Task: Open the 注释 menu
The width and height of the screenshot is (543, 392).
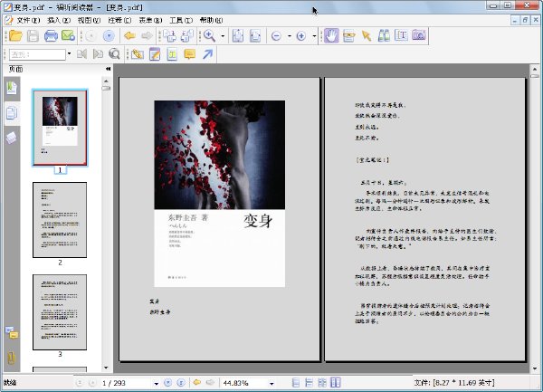Action: (119, 21)
